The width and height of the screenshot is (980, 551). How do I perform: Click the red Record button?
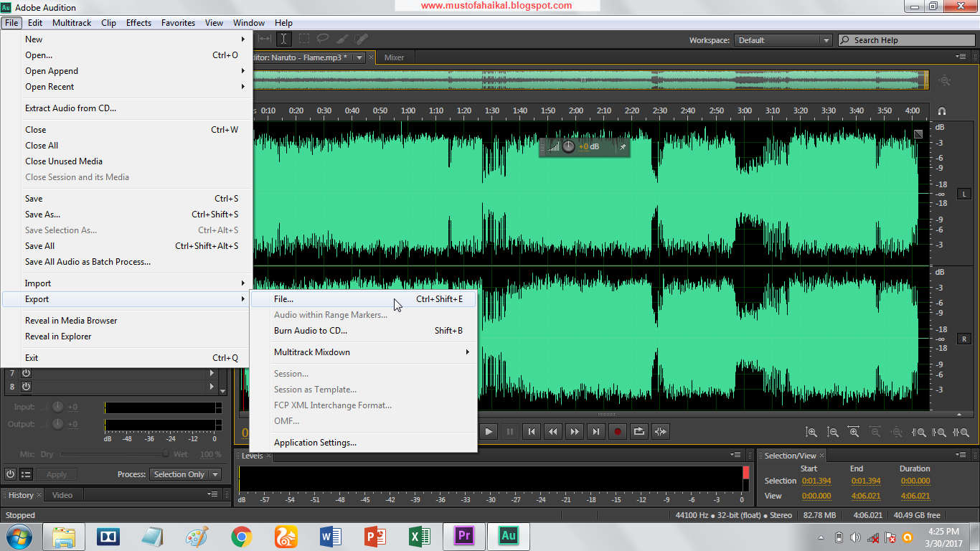[x=617, y=431]
